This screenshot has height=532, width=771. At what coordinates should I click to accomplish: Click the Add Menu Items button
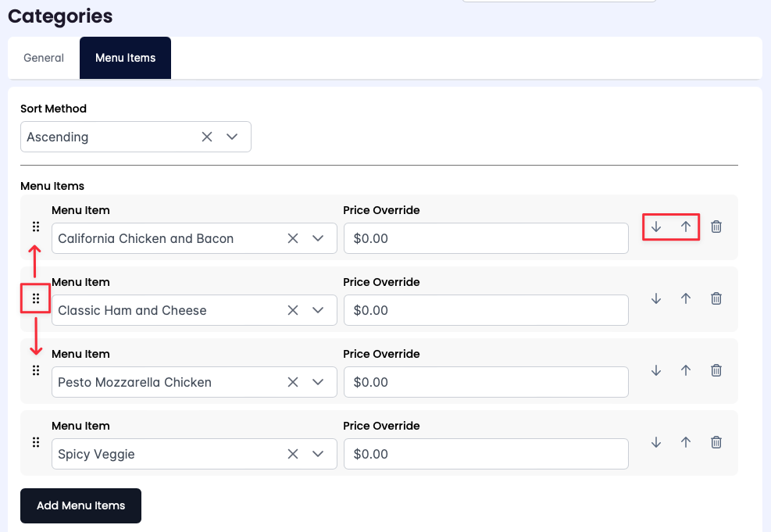click(x=80, y=505)
